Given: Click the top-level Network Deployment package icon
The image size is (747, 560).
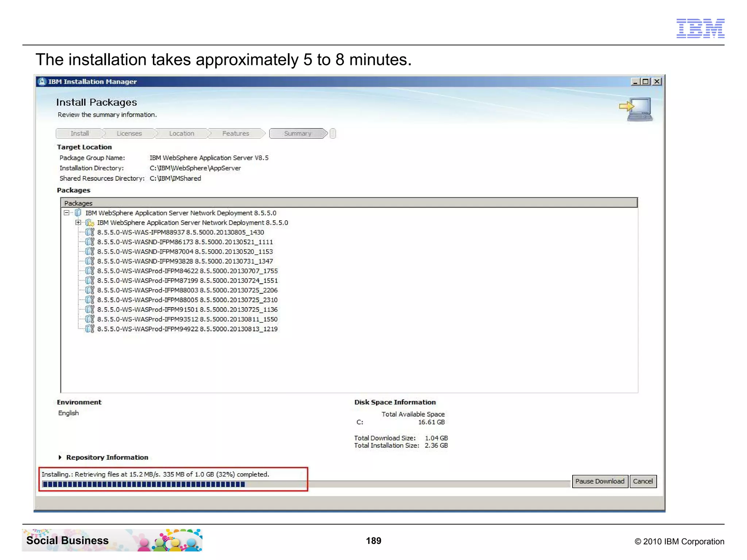Looking at the screenshot, I should [78, 213].
